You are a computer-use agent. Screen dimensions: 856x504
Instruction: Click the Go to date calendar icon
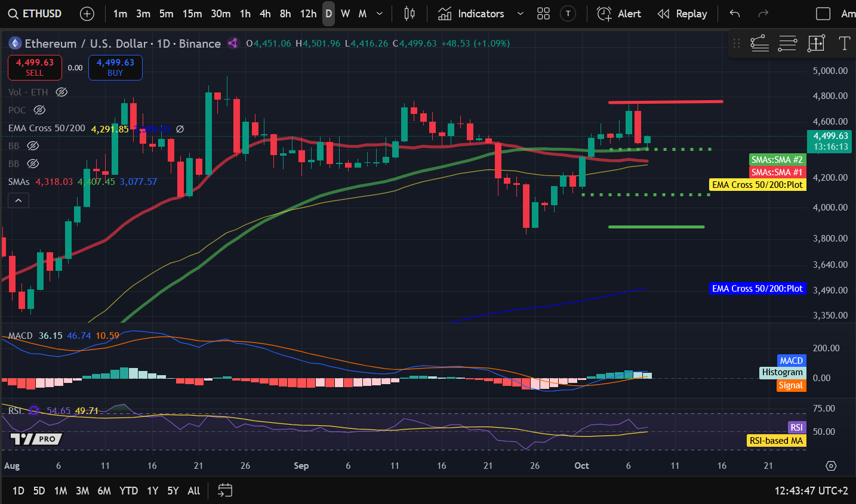(x=225, y=490)
